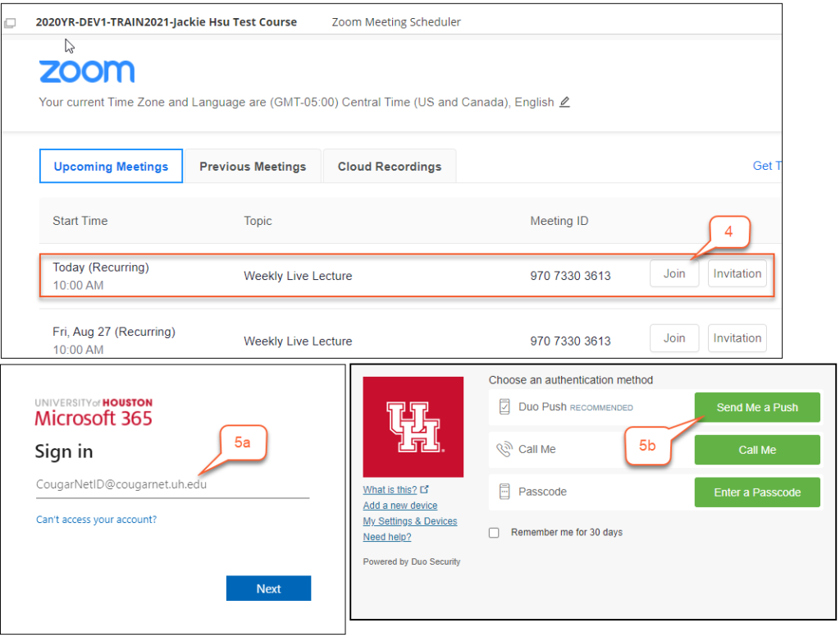Click Choose an authentication method heading
The width and height of the screenshot is (840, 637).
coord(571,379)
